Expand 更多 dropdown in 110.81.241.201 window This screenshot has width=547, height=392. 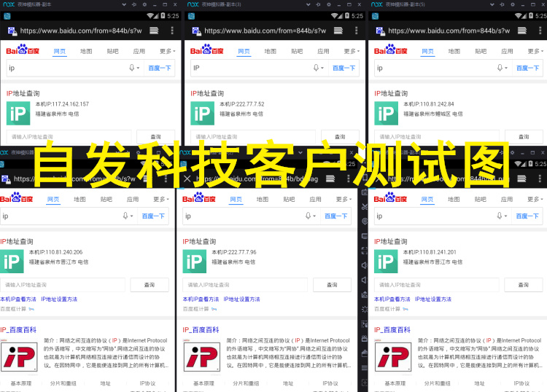[x=535, y=200]
